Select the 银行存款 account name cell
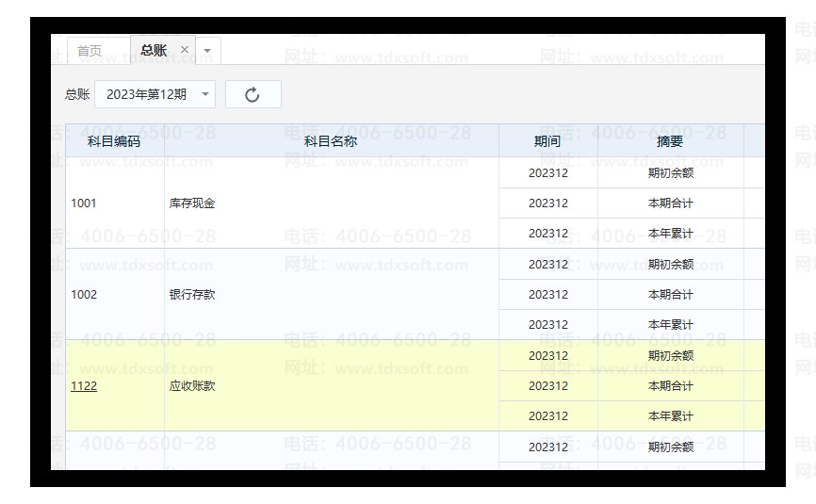 (x=192, y=295)
